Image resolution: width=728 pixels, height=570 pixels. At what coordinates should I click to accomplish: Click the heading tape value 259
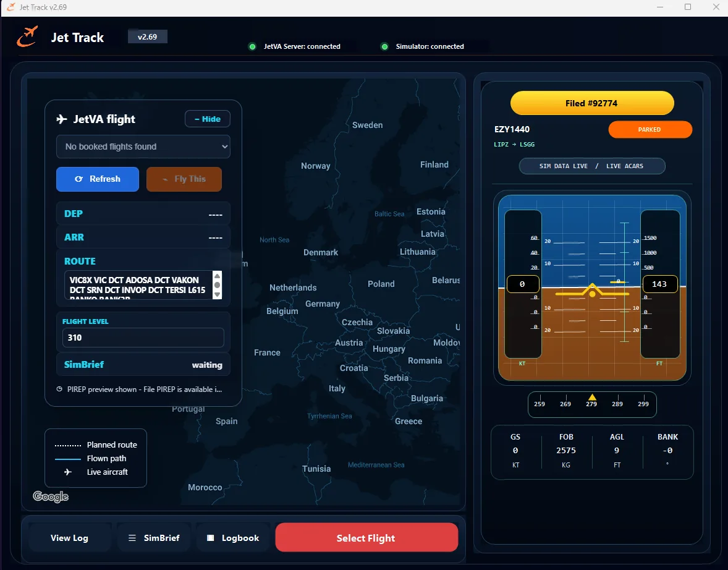[540, 404]
